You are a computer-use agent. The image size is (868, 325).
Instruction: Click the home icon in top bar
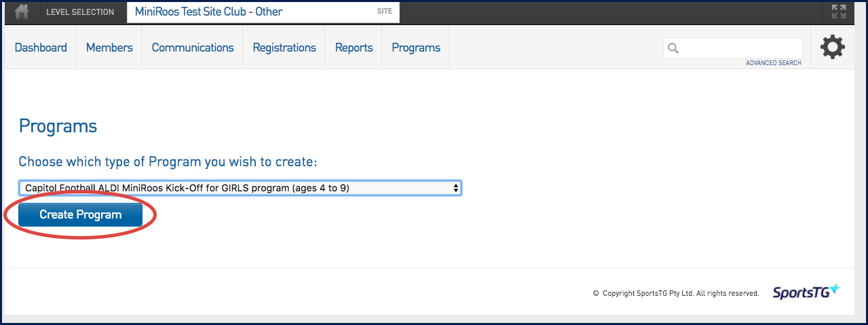pos(22,12)
